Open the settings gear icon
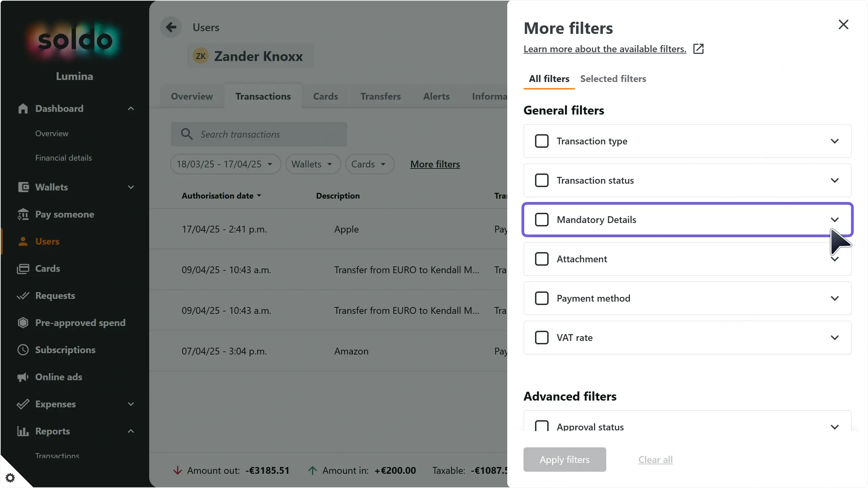The image size is (868, 488). (x=10, y=478)
